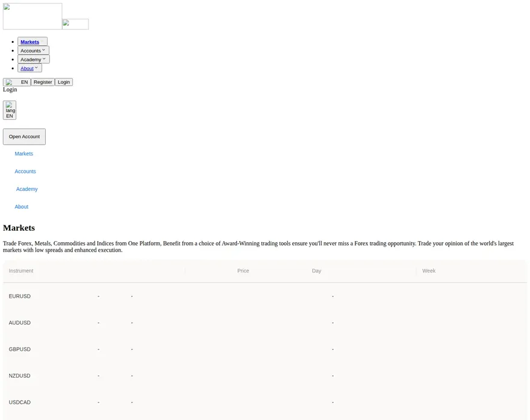This screenshot has height=420, width=530.
Task: Click the Price column header
Action: tap(243, 271)
